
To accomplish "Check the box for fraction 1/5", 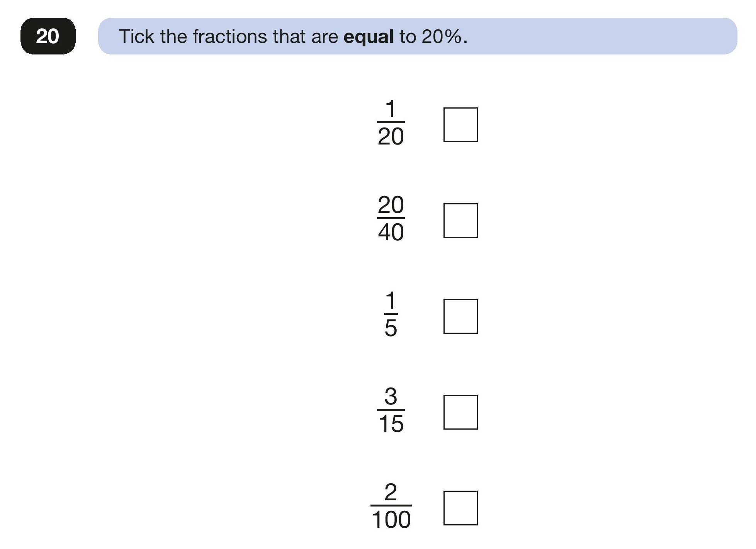I will pos(460,316).
